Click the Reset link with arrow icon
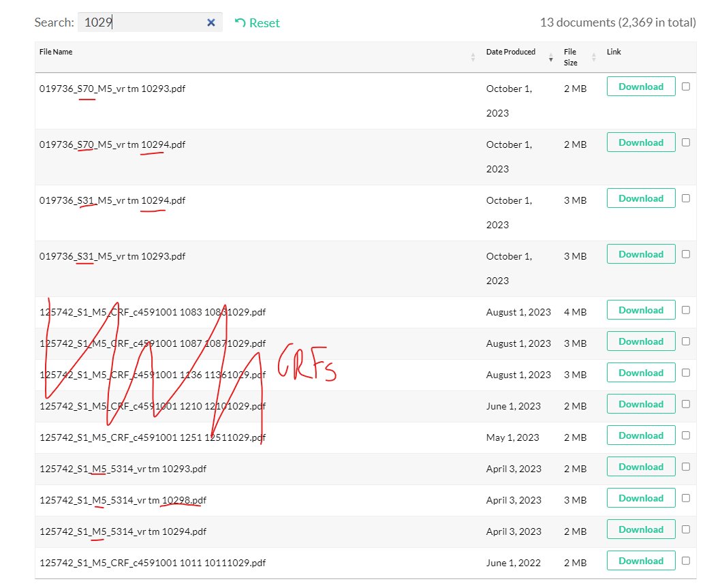The image size is (720, 588). tap(257, 23)
